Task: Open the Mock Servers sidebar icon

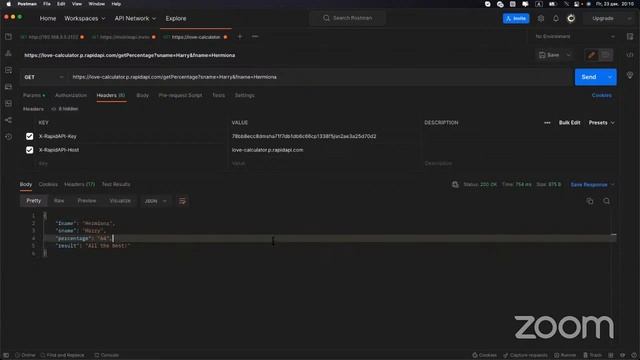Action: (x=8, y=87)
